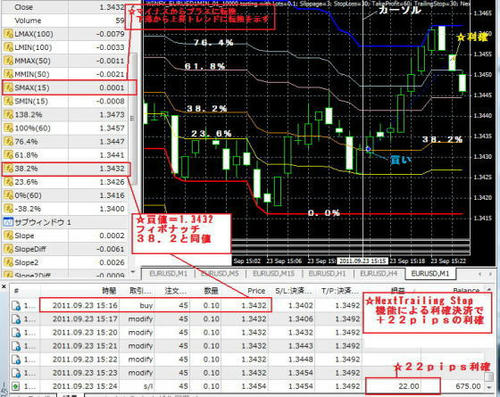Click data window scrollbar down arrow
This screenshot has height=397, width=500.
click(x=133, y=272)
